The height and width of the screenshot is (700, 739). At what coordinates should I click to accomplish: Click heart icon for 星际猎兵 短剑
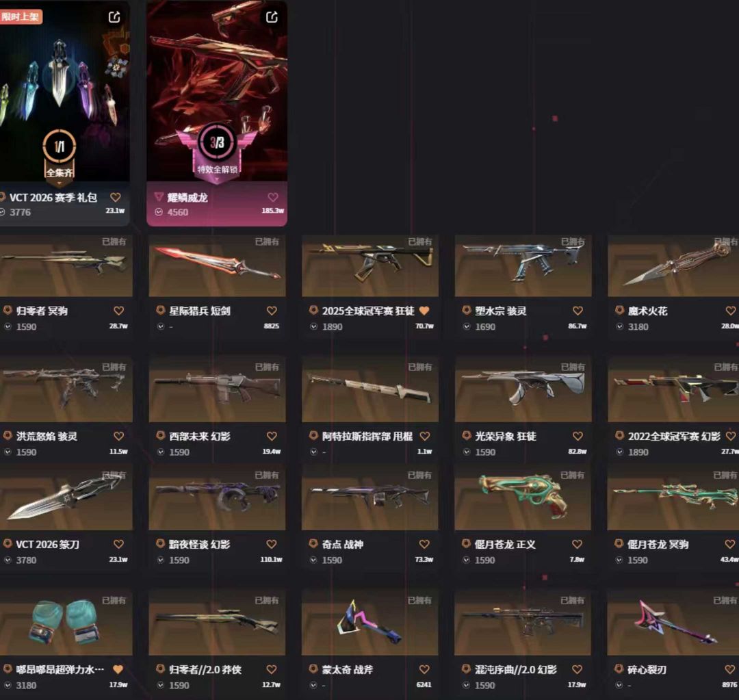tap(272, 311)
